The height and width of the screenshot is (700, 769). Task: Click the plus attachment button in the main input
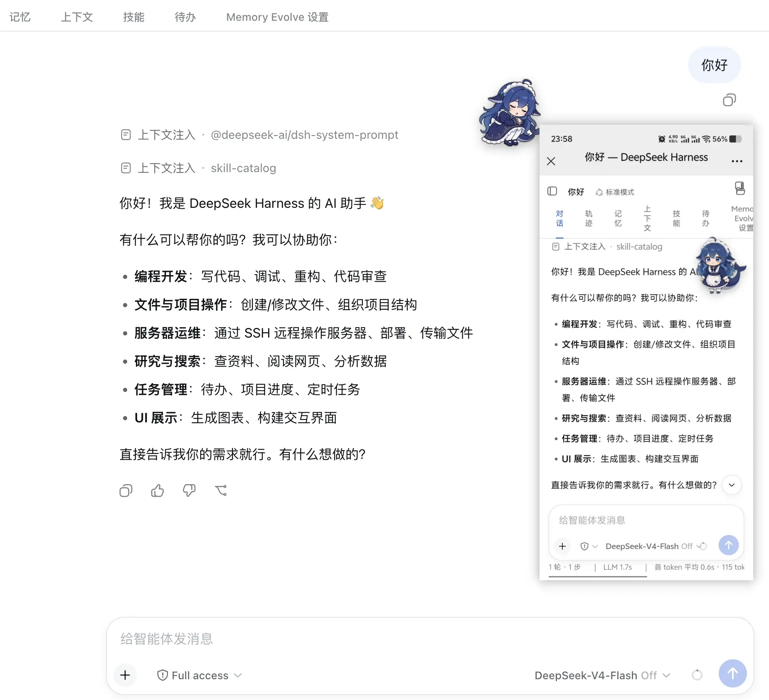pos(125,675)
